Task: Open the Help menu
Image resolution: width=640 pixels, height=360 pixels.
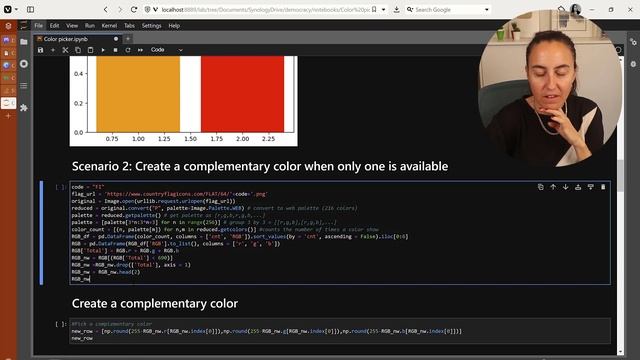Action: click(174, 26)
